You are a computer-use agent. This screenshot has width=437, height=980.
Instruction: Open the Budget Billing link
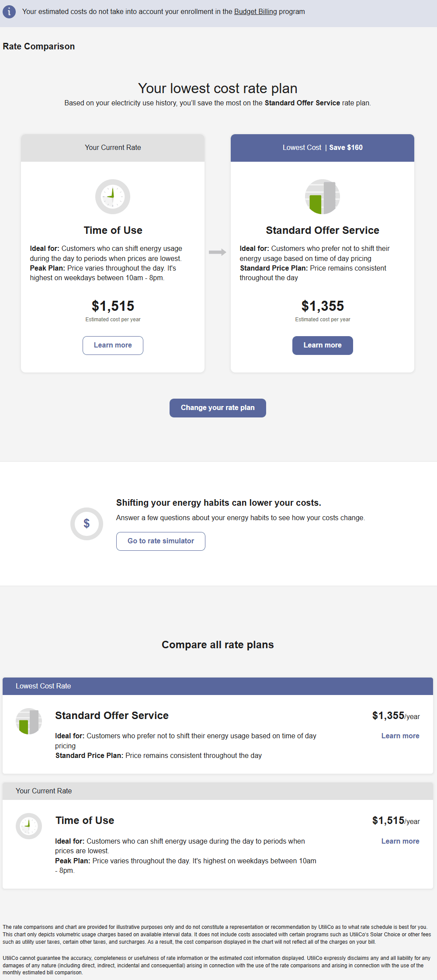coord(255,12)
